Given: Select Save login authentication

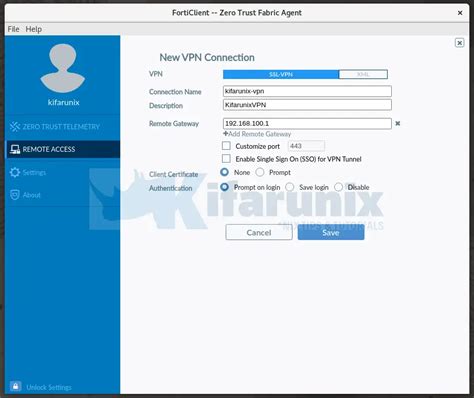Looking at the screenshot, I should click(x=290, y=187).
